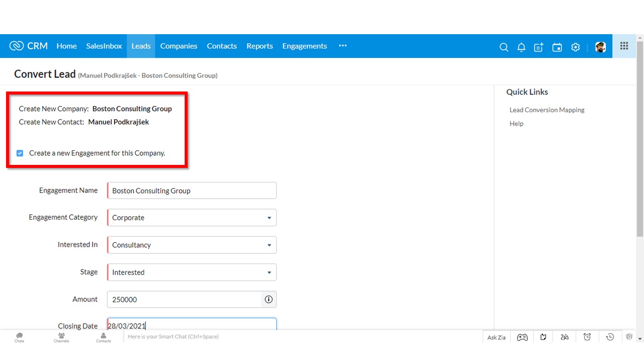Open the Engagements tab

304,46
